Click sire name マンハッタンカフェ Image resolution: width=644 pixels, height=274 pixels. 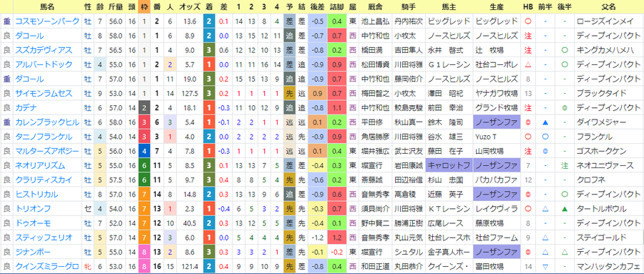(608, 266)
